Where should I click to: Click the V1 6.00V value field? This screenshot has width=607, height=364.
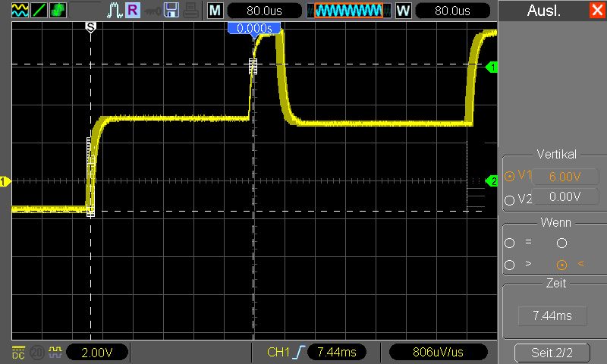[565, 177]
